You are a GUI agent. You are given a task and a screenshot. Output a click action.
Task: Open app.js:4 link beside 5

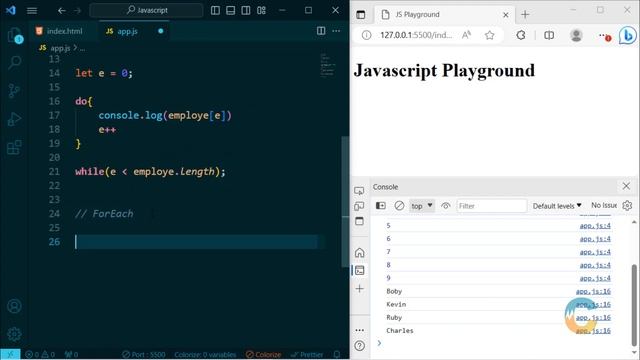click(x=595, y=225)
